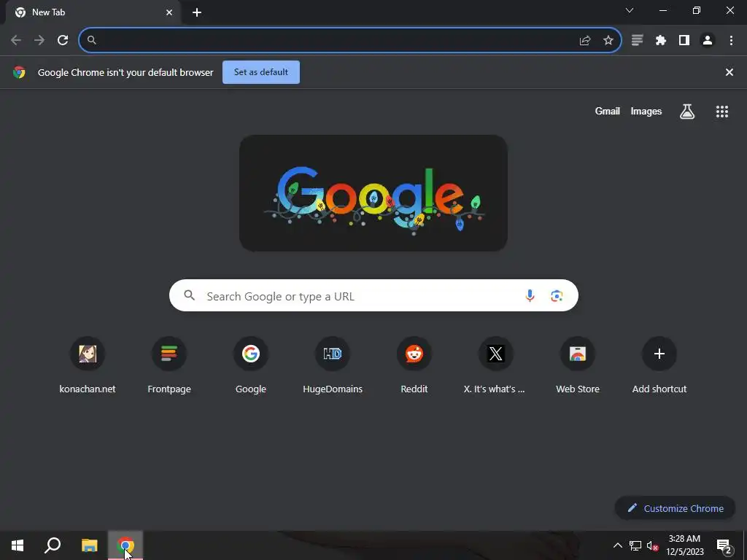The image size is (747, 560).
Task: Go back using the back arrow
Action: (16, 40)
